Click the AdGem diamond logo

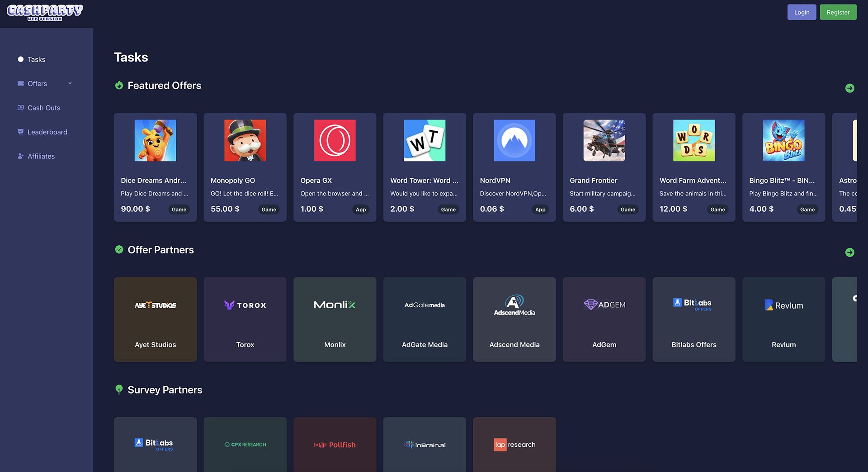click(x=604, y=305)
